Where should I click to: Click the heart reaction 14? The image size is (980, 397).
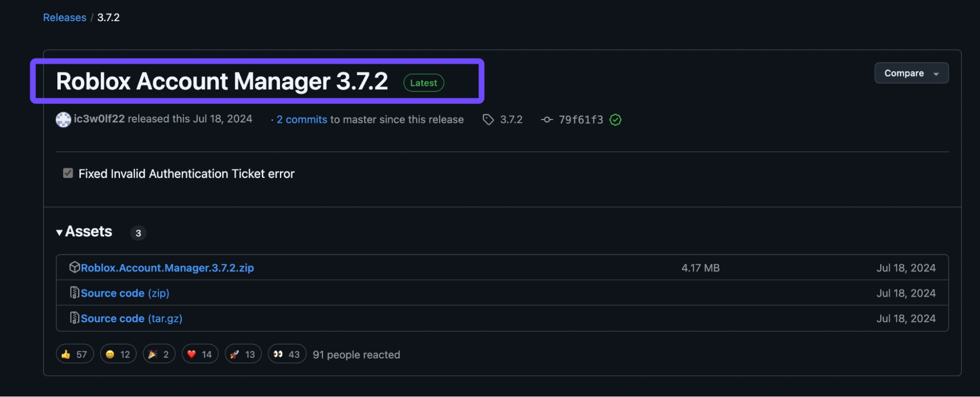click(x=200, y=354)
